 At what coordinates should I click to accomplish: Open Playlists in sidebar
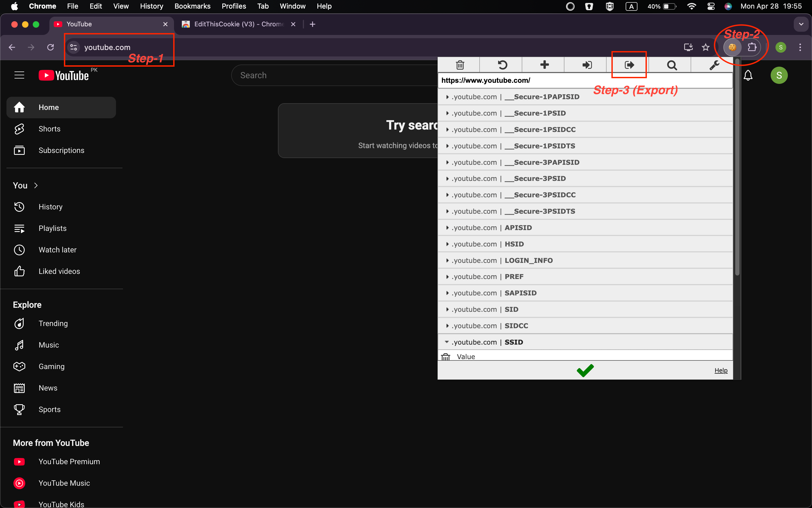[61, 228]
